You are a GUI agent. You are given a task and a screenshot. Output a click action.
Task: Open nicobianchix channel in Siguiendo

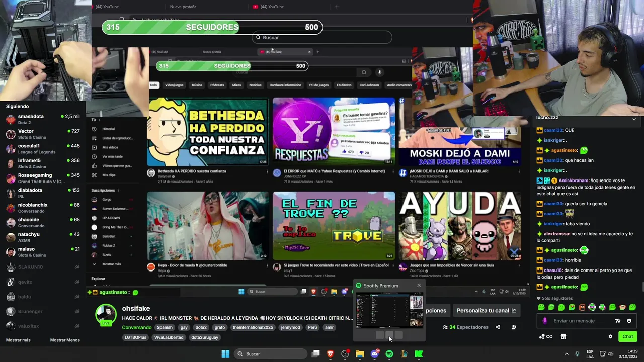click(x=43, y=208)
